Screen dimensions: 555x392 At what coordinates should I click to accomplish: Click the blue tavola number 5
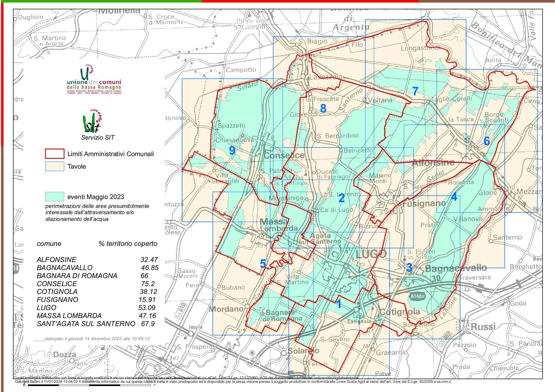[x=263, y=264]
